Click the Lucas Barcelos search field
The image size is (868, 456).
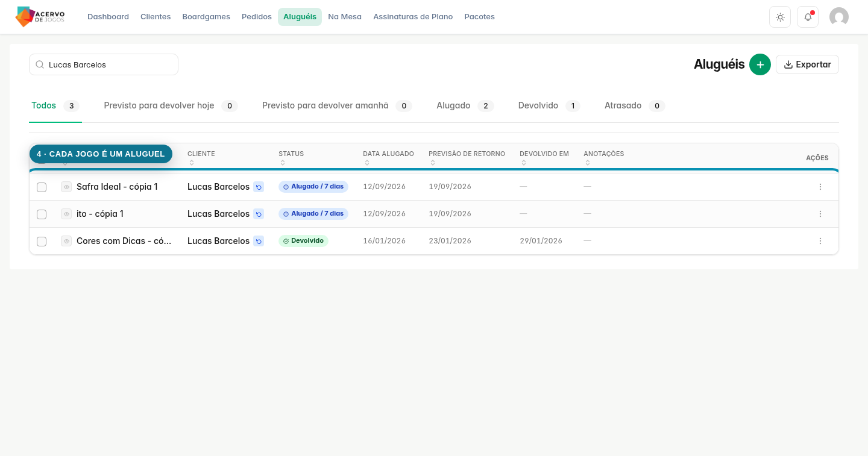point(104,64)
